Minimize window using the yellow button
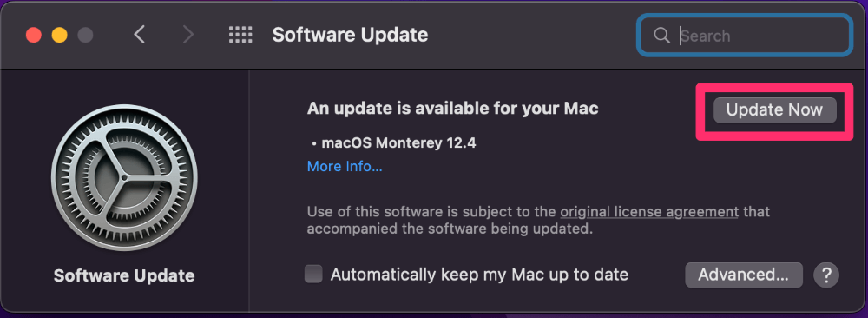The width and height of the screenshot is (868, 318). [x=59, y=36]
